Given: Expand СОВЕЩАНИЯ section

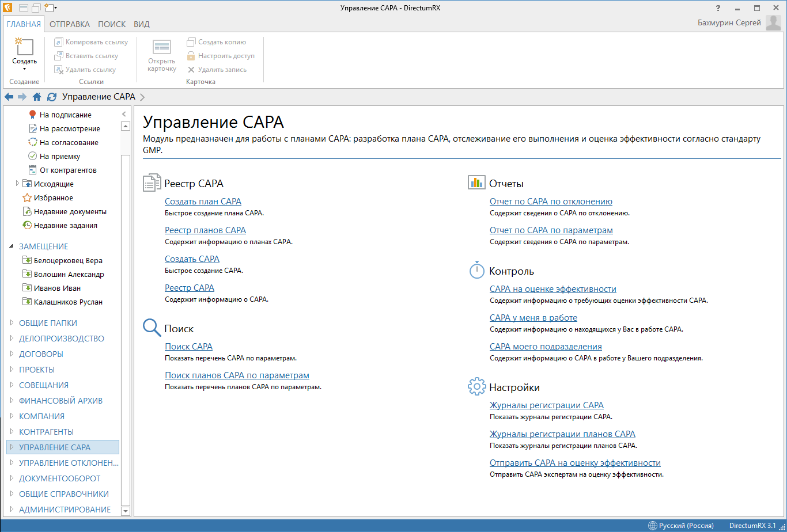Looking at the screenshot, I should coord(12,385).
